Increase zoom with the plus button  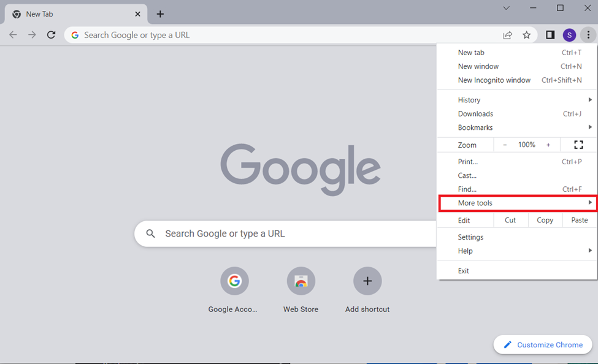point(548,145)
